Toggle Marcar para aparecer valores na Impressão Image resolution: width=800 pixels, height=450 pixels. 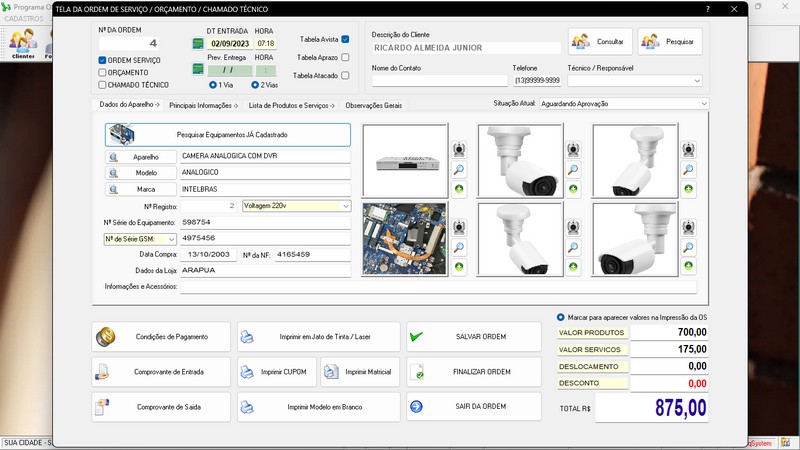tap(560, 317)
